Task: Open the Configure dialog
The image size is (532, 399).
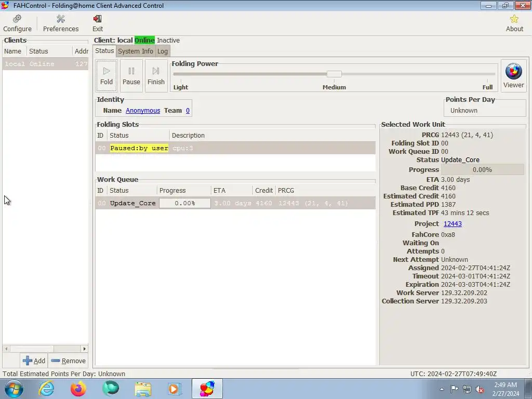Action: (x=17, y=23)
